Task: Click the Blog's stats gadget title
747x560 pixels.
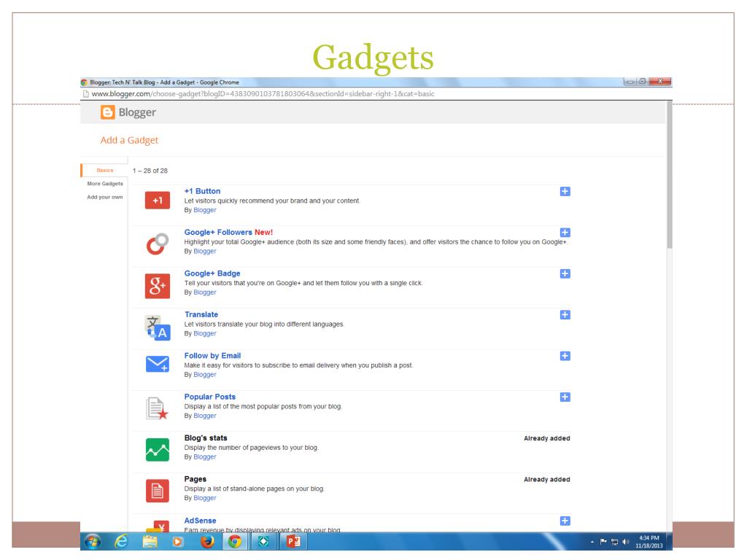Action: tap(206, 438)
